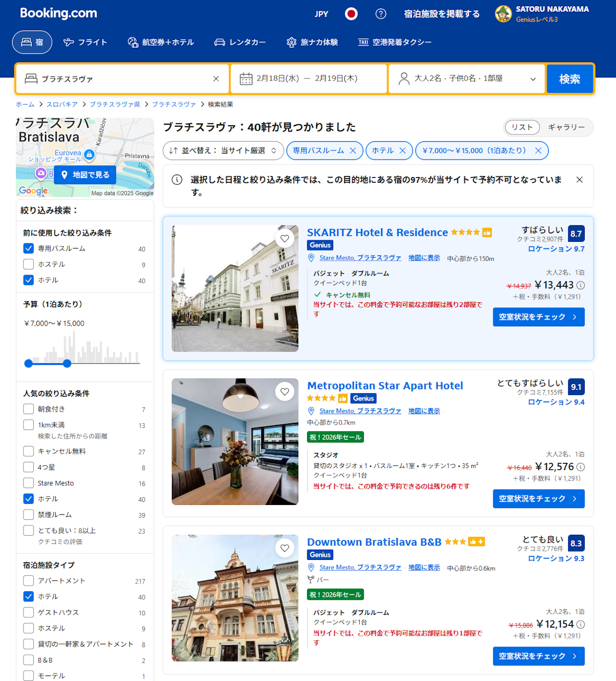
Task: Uncheck 専用バスルーム in previously used filters
Action: click(x=29, y=248)
